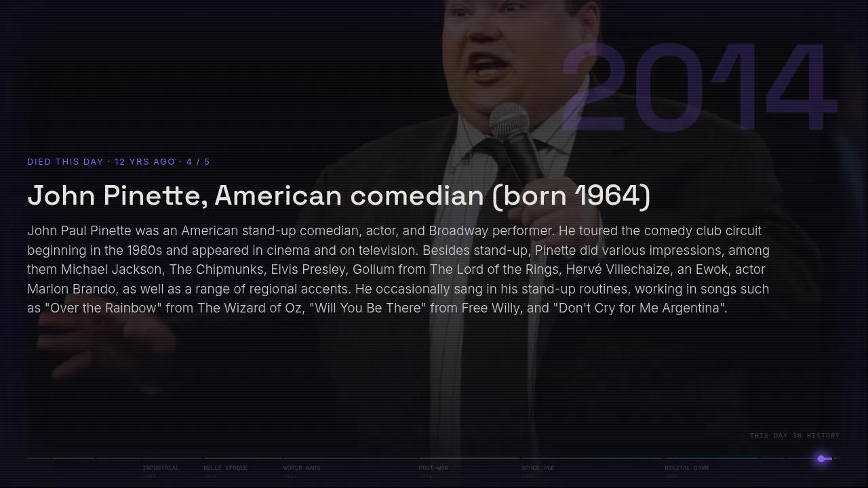The image size is (868, 488).
Task: Click the timeline segment above Space Age
Action: (x=591, y=458)
